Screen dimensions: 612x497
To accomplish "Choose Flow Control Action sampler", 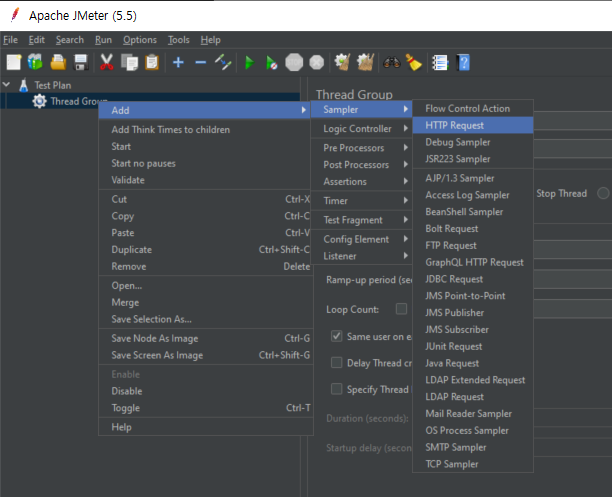I will tap(473, 108).
